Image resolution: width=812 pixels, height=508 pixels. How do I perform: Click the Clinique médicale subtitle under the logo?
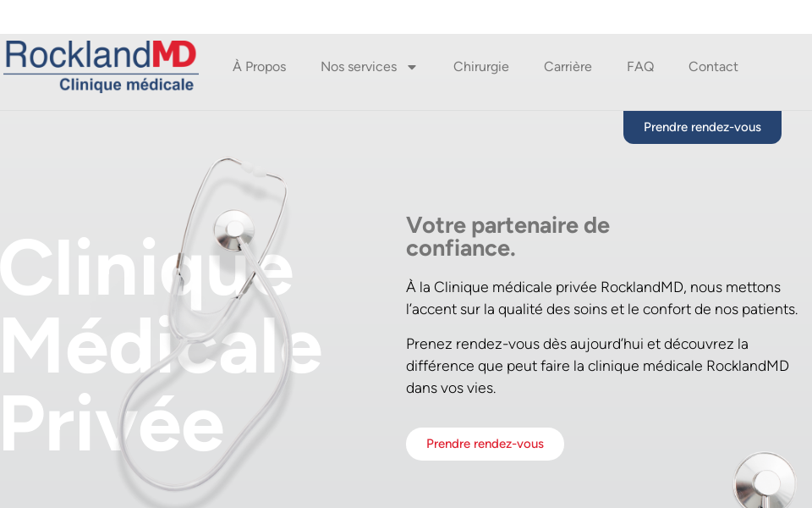click(x=126, y=85)
